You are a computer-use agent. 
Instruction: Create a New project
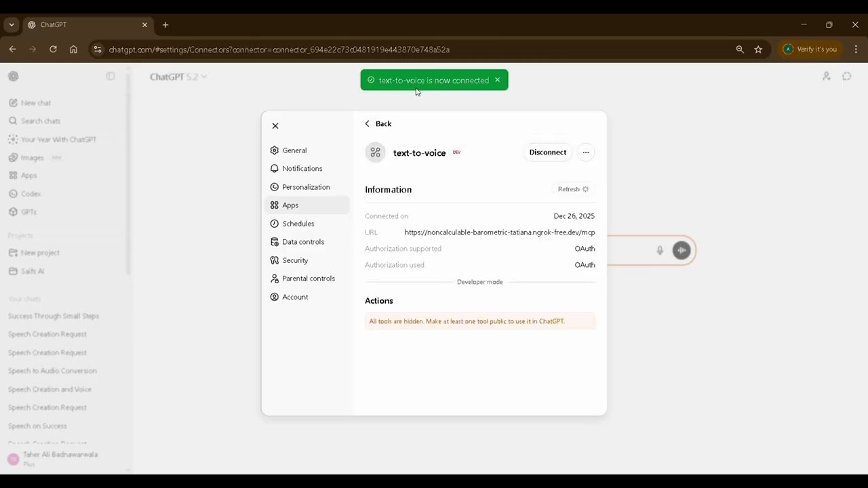click(x=34, y=253)
